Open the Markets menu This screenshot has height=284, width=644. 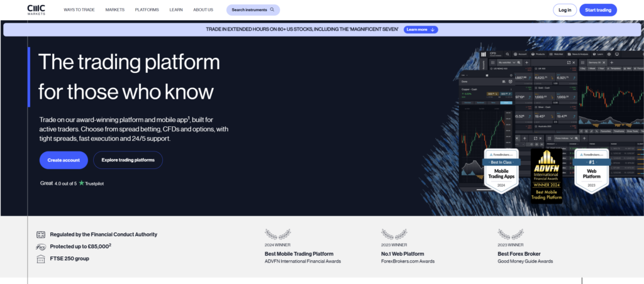coord(114,10)
